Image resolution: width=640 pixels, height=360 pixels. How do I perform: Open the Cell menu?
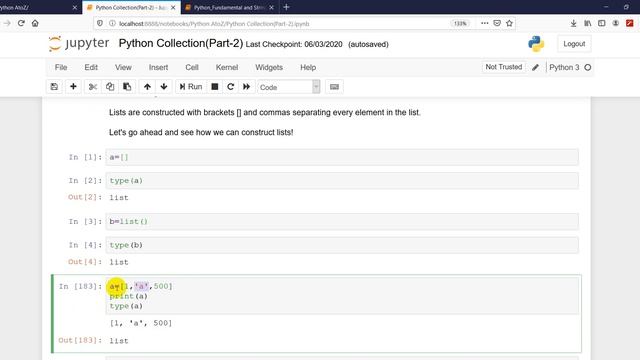[x=192, y=67]
